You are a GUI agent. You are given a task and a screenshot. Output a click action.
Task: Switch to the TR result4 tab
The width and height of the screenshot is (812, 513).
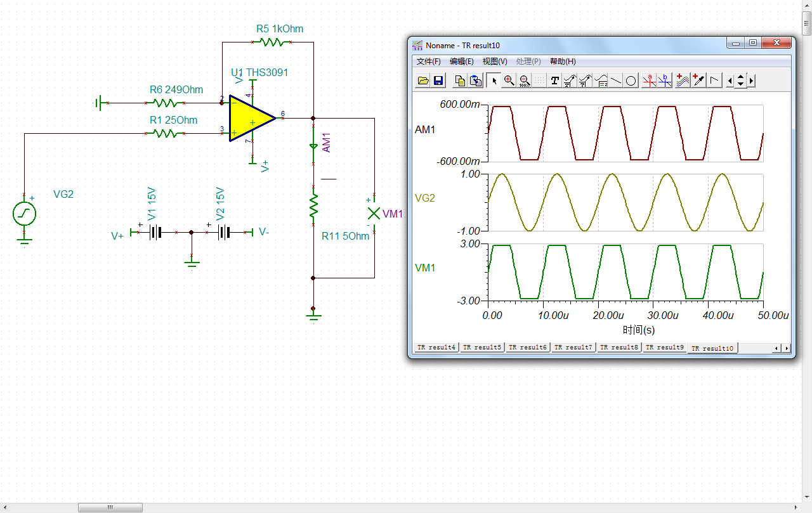pos(436,347)
